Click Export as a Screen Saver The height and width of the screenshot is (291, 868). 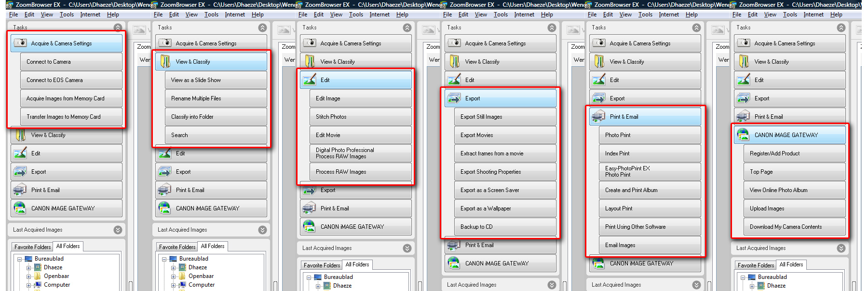[505, 190]
